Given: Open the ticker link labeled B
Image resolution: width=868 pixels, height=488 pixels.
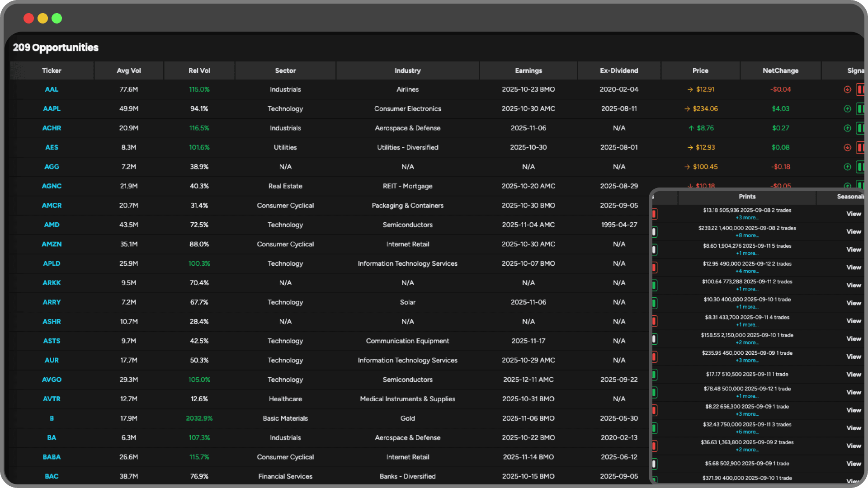Looking at the screenshot, I should tap(52, 418).
